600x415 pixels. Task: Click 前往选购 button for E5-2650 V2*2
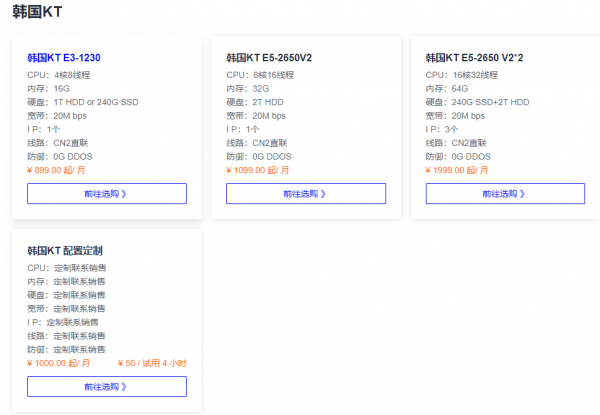click(505, 194)
